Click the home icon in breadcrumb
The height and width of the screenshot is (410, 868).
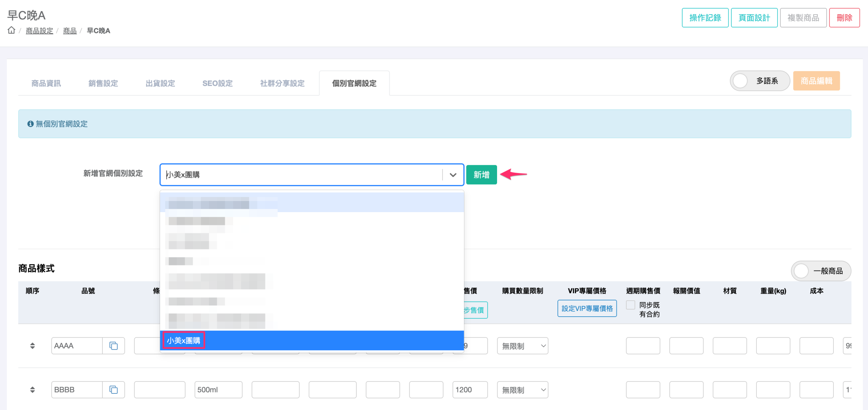click(12, 31)
